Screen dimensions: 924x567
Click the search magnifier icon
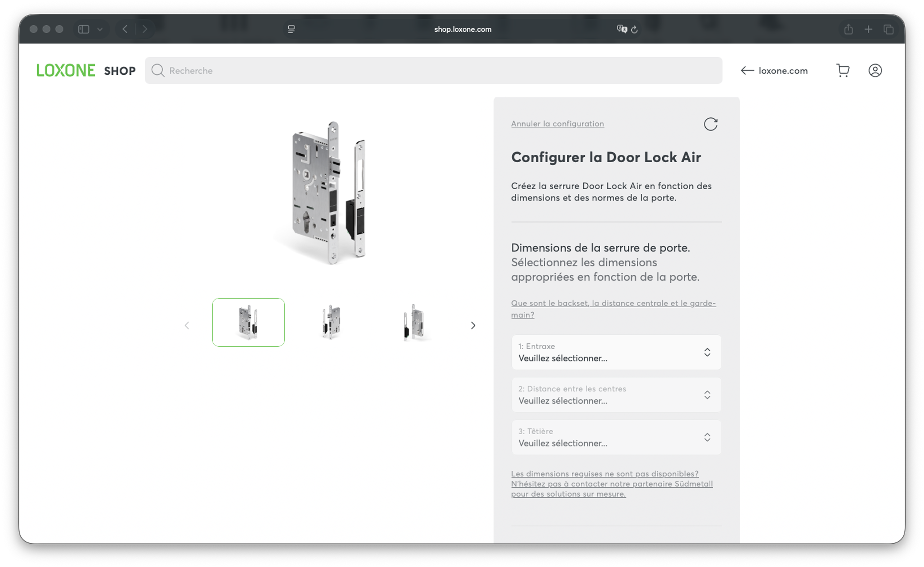click(158, 70)
